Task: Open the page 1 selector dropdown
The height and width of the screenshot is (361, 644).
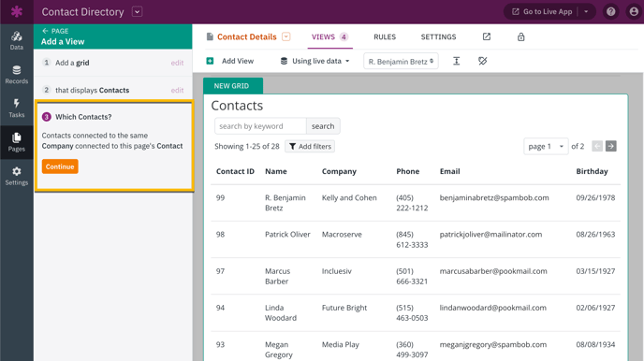Action: click(546, 146)
